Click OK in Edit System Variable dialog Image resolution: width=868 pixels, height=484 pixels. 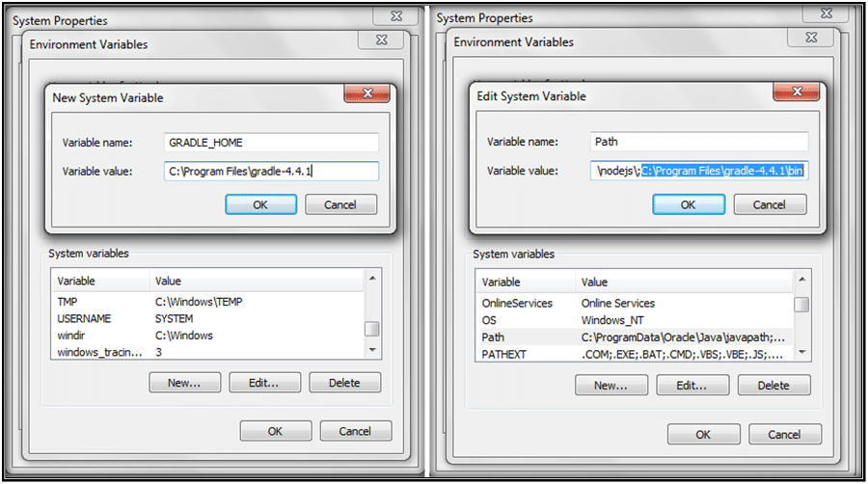(688, 204)
